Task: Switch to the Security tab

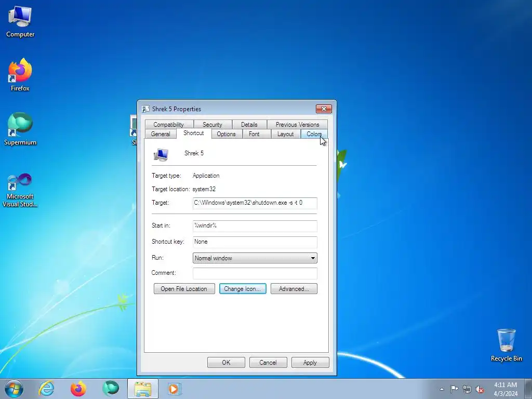Action: (x=212, y=125)
